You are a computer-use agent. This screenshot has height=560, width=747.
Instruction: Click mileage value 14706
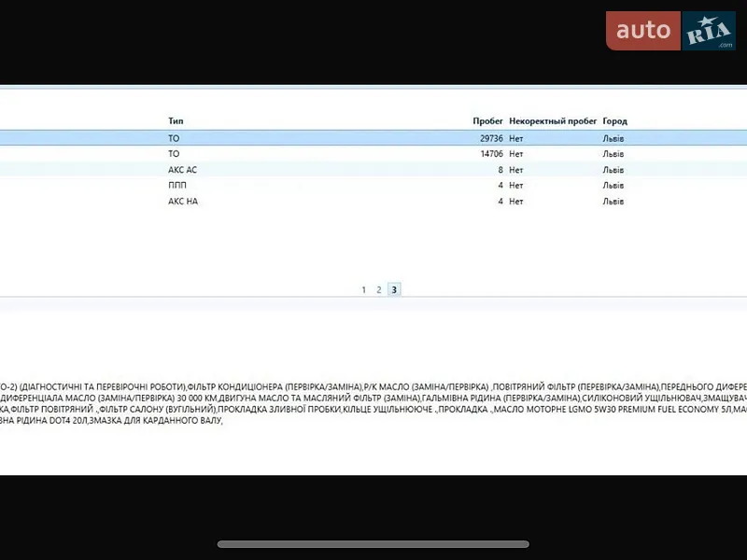click(x=492, y=154)
